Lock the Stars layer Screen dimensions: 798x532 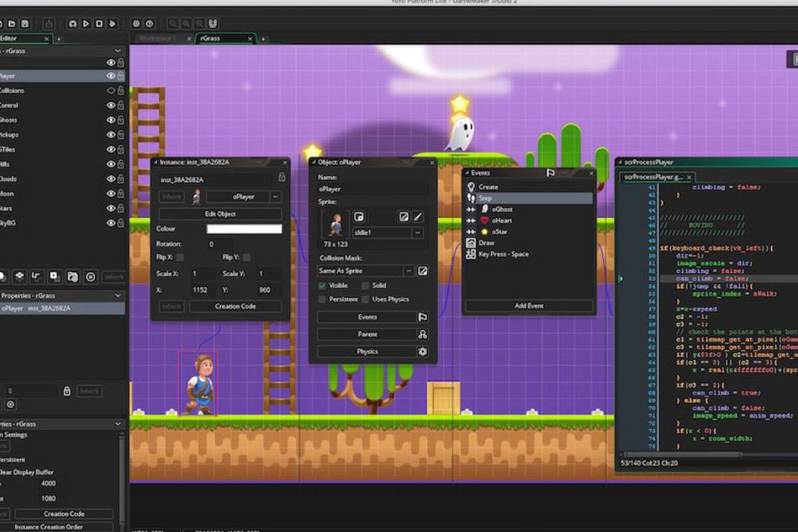pos(121,208)
